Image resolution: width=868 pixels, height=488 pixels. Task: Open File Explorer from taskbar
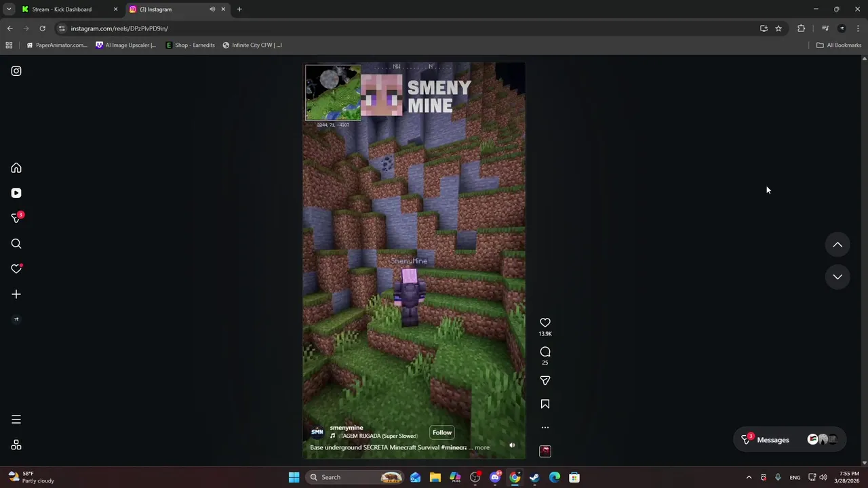435,477
